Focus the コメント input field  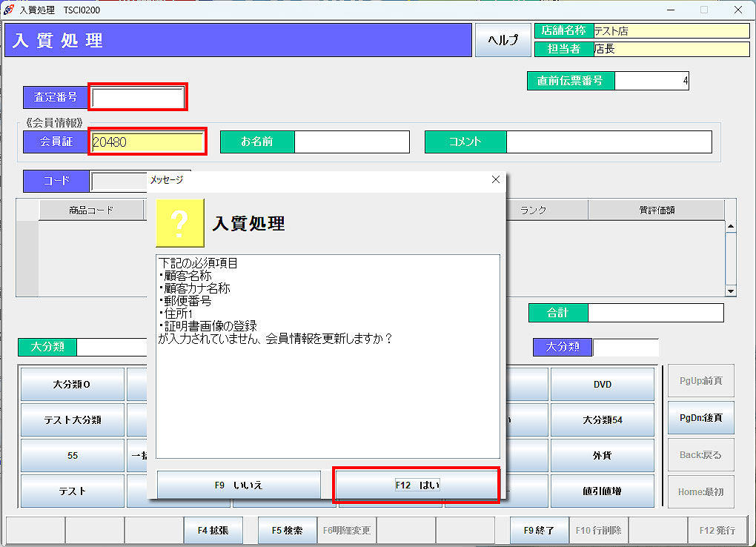[609, 142]
